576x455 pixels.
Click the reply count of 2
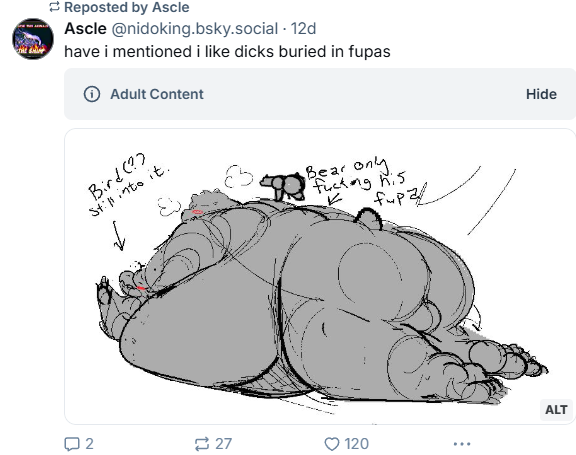pos(89,444)
